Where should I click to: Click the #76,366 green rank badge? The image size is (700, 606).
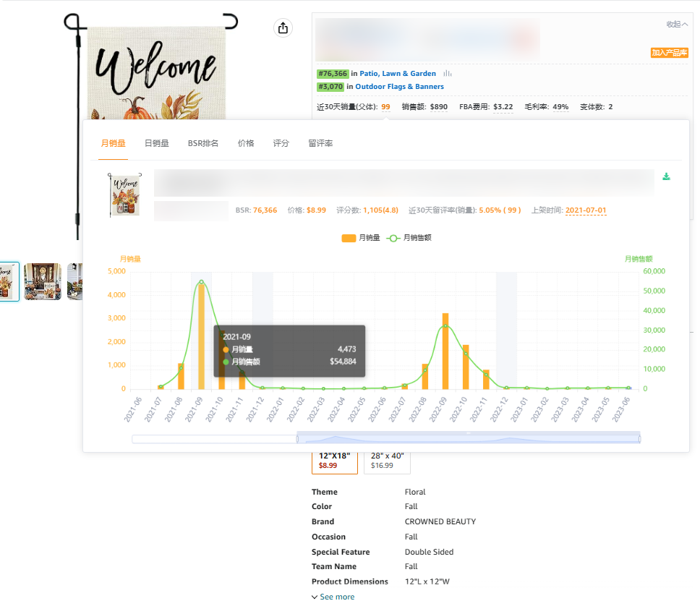coord(333,74)
